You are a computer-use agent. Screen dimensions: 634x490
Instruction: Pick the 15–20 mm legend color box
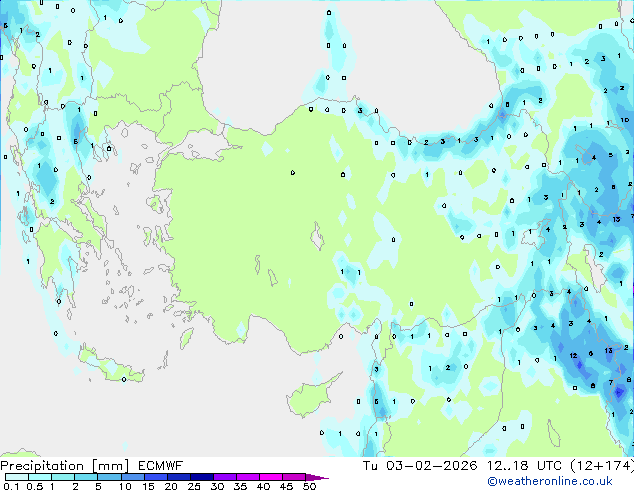pos(155,477)
